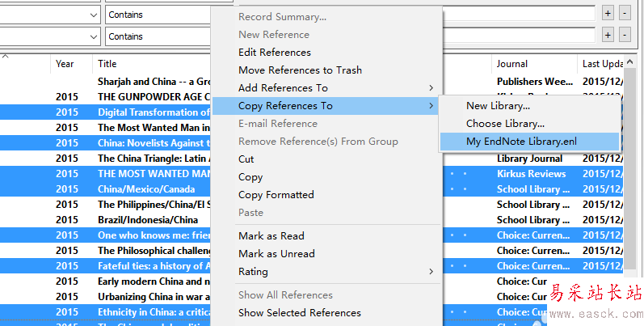Open the first Contains comparison dropdown
Image resolution: width=644 pixels, height=326 pixels.
(158, 15)
